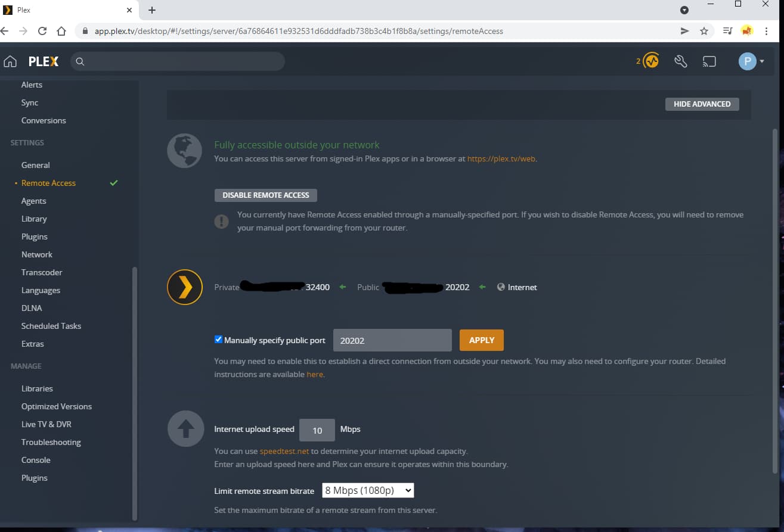Click the cast to device icon
This screenshot has width=784, height=532.
coord(709,61)
